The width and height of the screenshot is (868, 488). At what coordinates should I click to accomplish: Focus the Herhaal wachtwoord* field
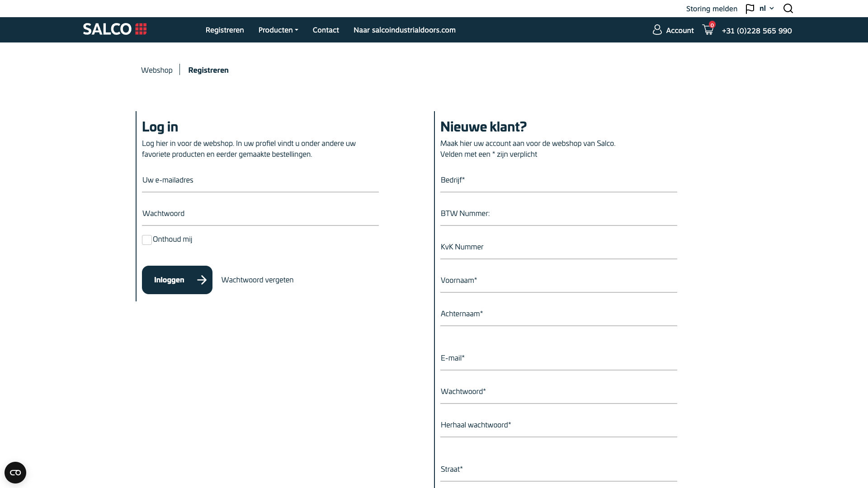[x=559, y=425]
